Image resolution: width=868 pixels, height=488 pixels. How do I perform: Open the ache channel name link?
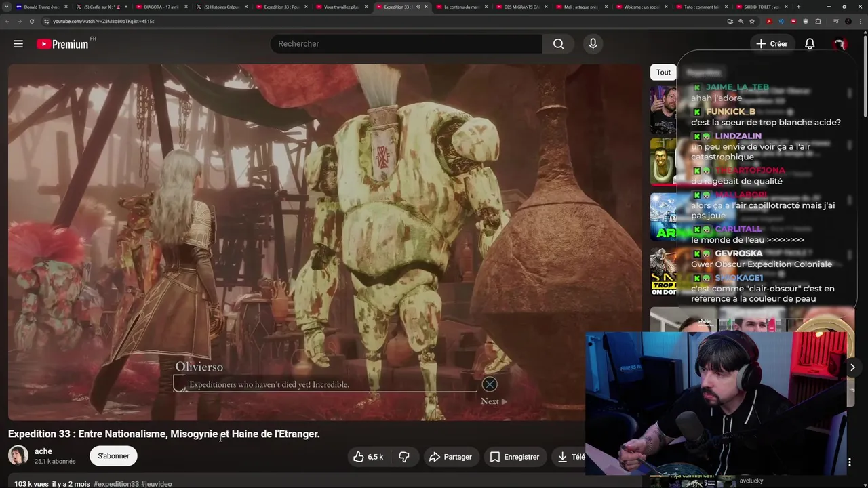coord(43,451)
